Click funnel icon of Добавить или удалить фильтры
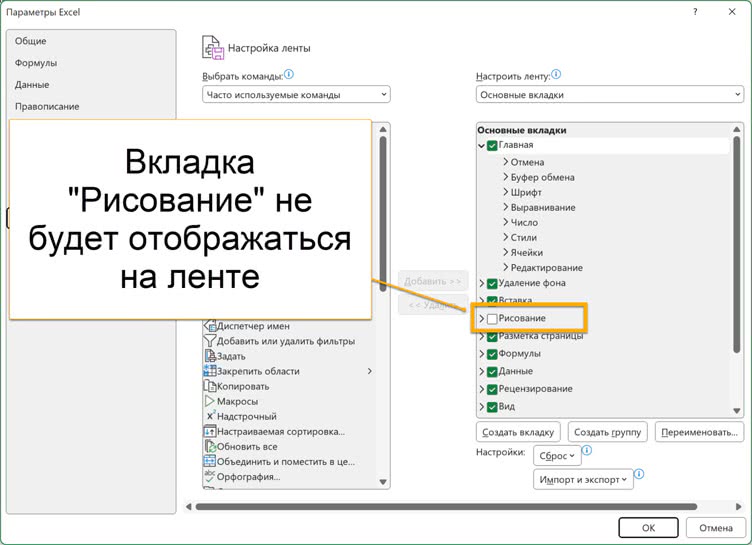 click(x=210, y=341)
